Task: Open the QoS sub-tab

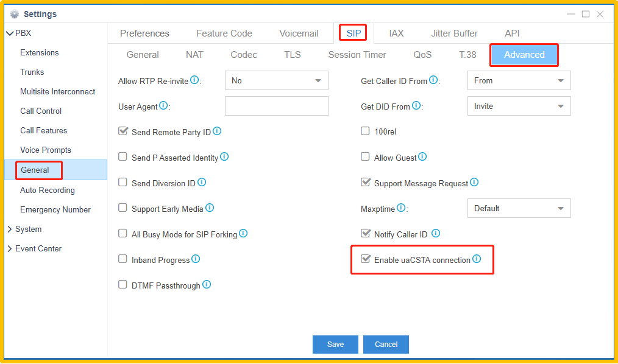Action: click(422, 55)
